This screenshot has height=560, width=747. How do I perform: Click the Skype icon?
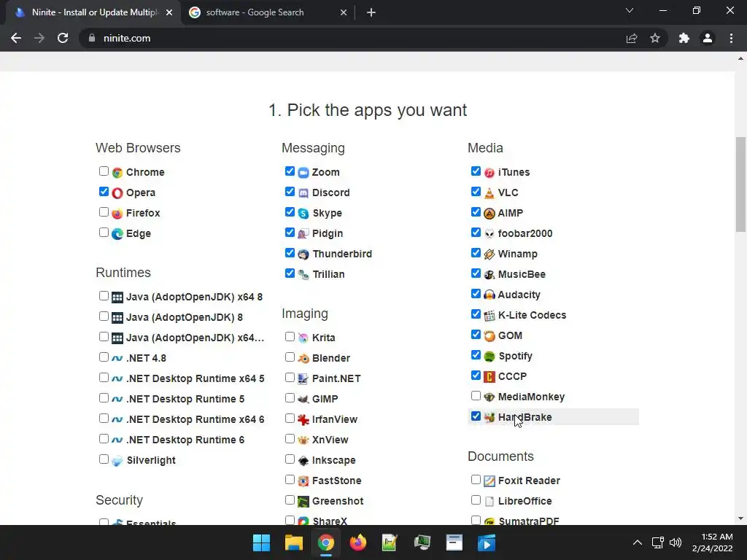[303, 214]
